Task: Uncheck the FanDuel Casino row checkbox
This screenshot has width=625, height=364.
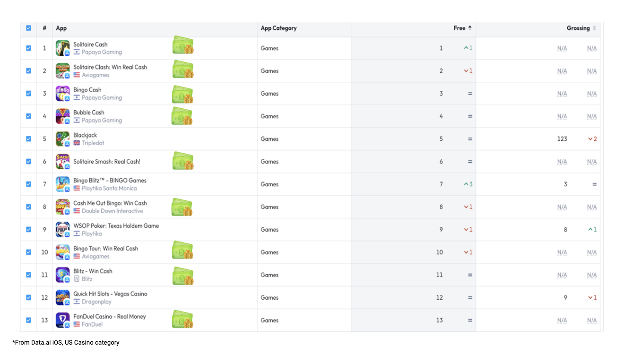Action: click(x=28, y=321)
